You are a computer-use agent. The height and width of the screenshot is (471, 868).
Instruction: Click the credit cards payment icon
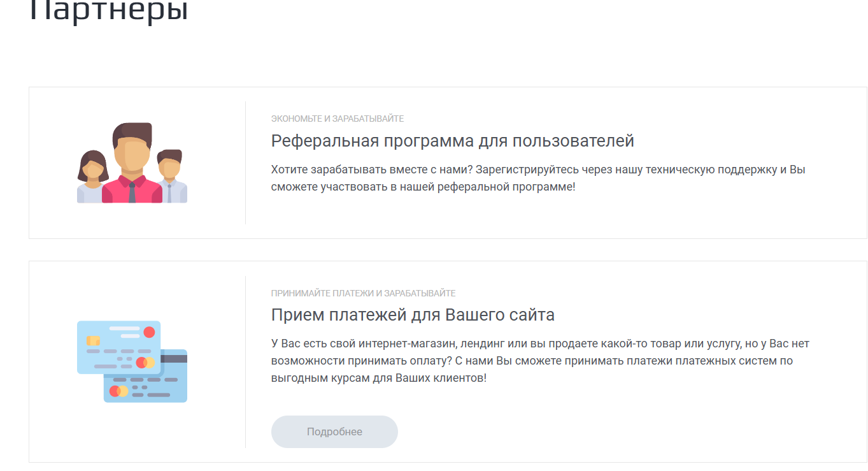point(132,361)
